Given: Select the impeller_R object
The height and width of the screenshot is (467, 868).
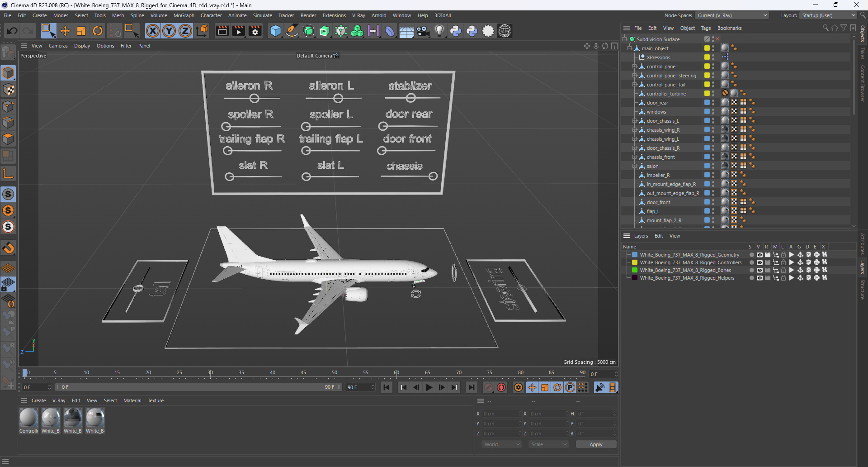Looking at the screenshot, I should pyautogui.click(x=658, y=175).
